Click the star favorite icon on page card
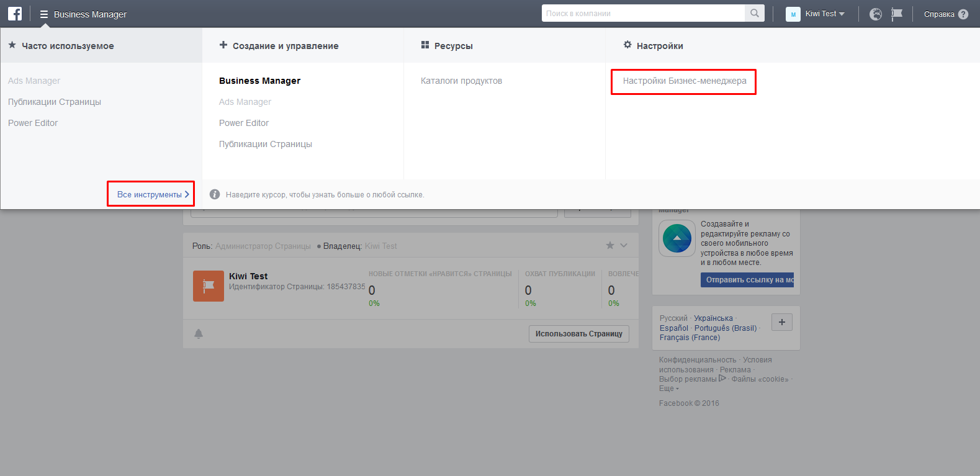Viewport: 980px width, 476px height. click(x=610, y=246)
